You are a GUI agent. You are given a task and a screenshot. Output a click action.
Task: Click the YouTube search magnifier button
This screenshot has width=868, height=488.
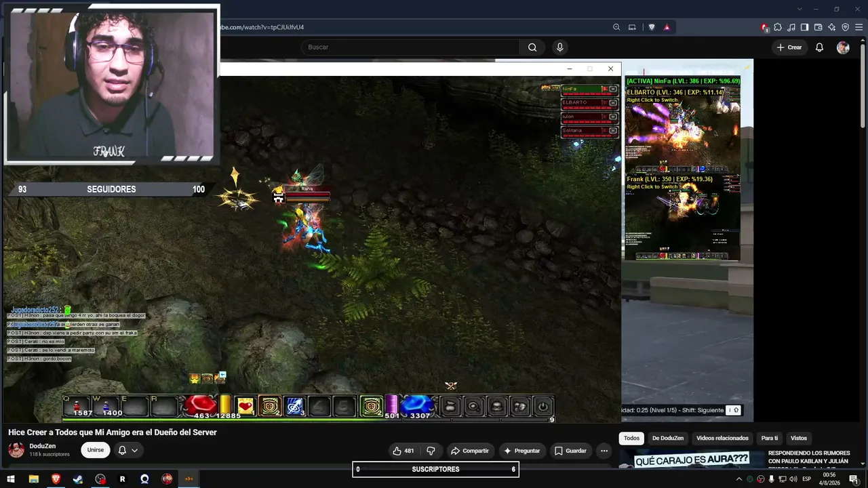532,47
